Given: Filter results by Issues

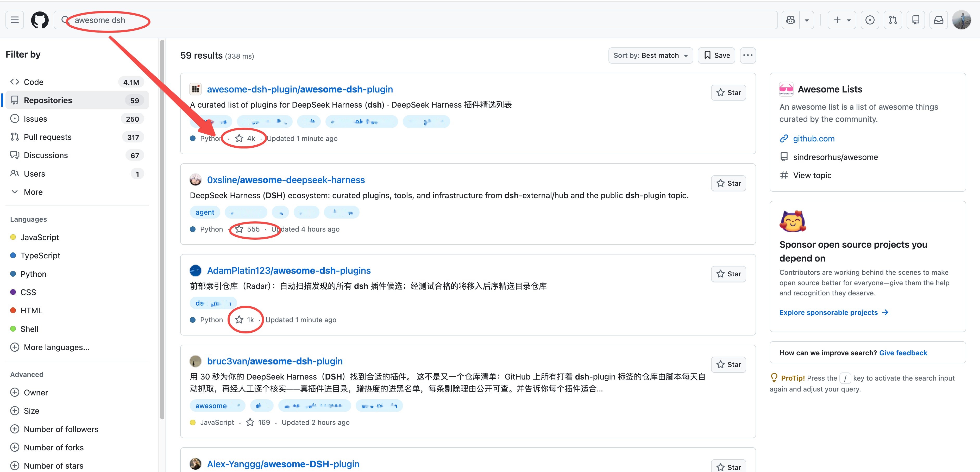Looking at the screenshot, I should pyautogui.click(x=77, y=119).
